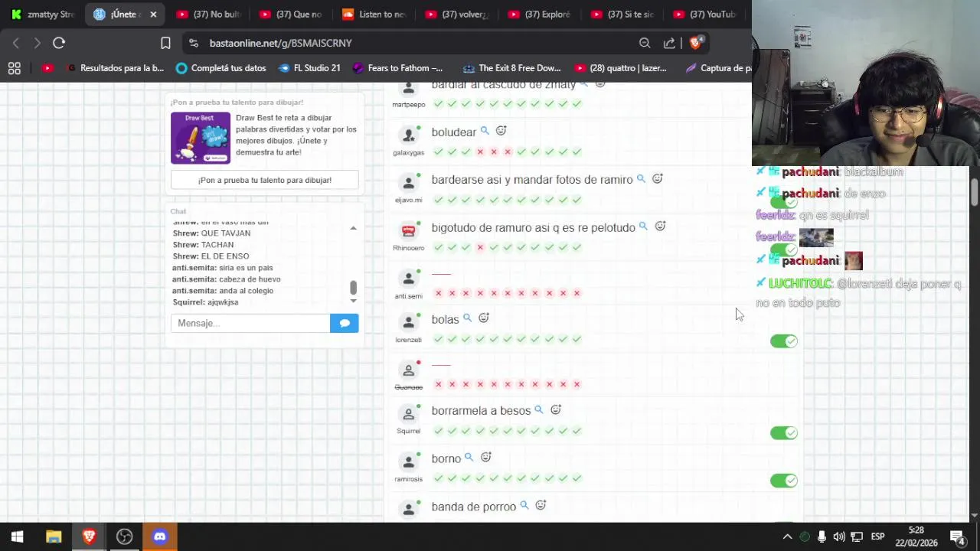
Task: Click Rhinocero player avatar
Action: coord(408,230)
